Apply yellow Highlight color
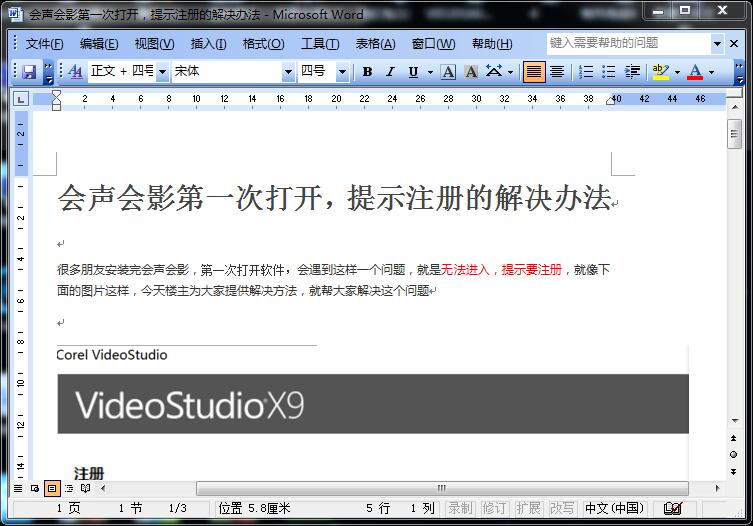Screen dimensions: 753x526 661,72
